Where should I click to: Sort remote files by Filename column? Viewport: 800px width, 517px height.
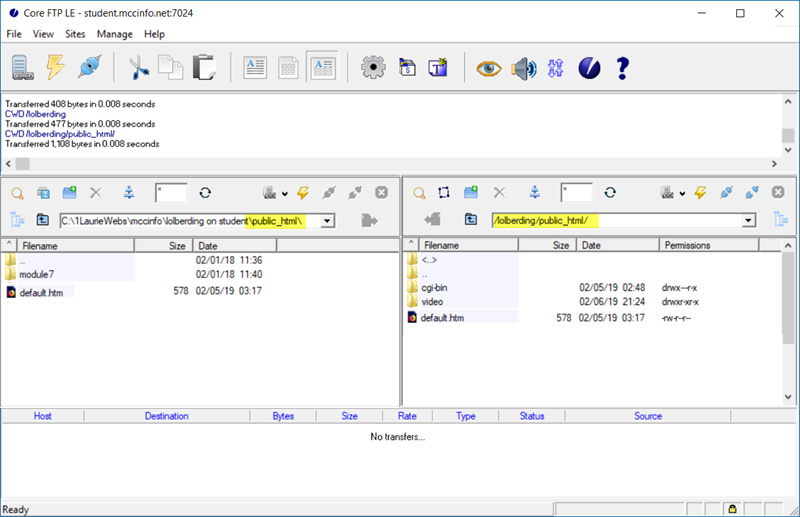pyautogui.click(x=468, y=245)
